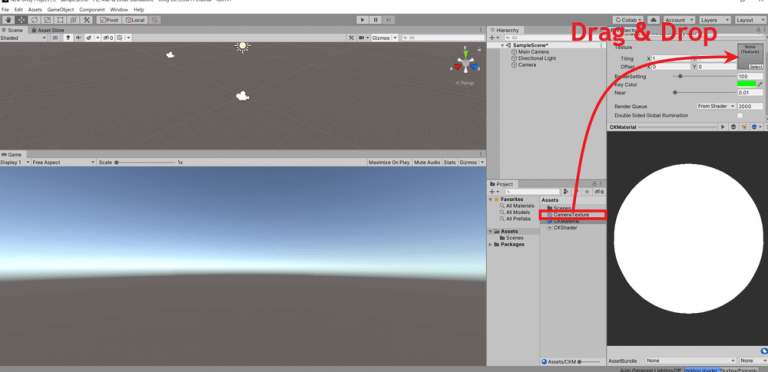This screenshot has height=372, width=768.
Task: Open the Free Aspect dropdown
Action: coord(63,162)
